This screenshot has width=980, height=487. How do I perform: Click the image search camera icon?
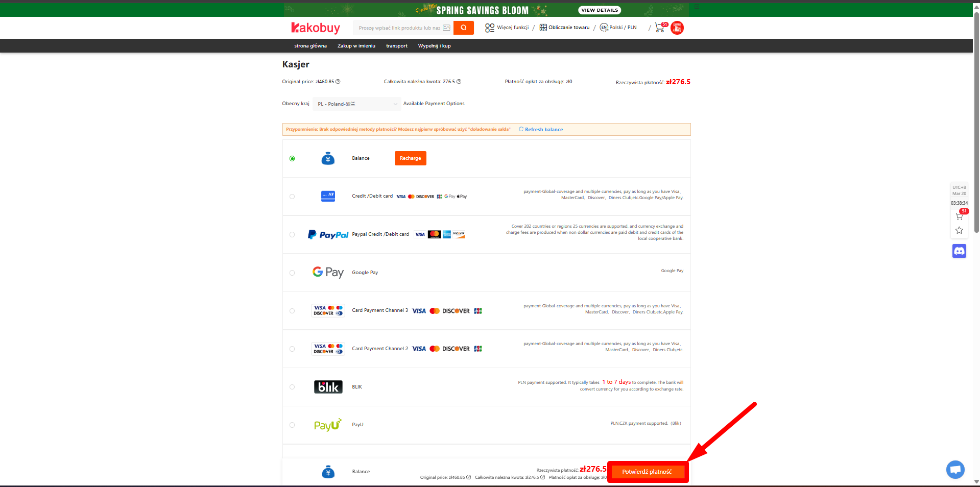pyautogui.click(x=446, y=28)
